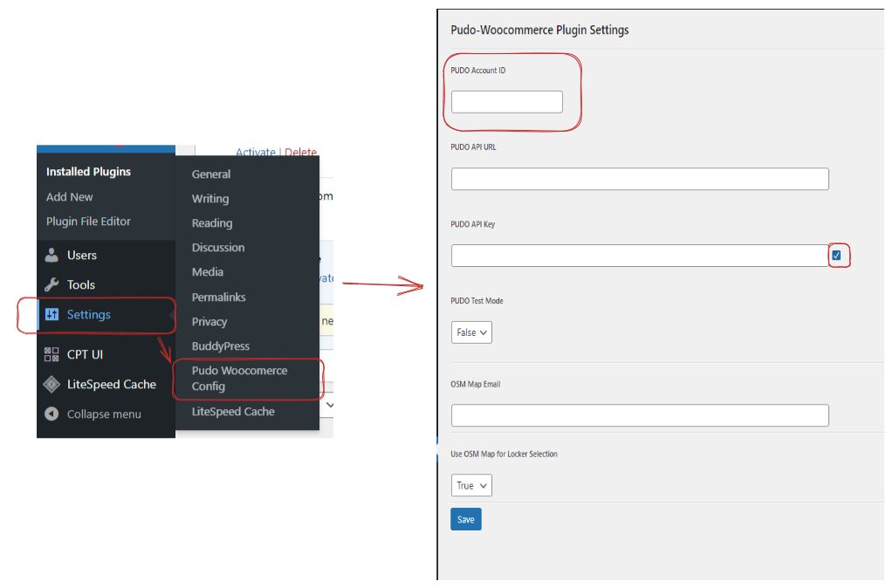Screen dimensions: 893x588
Task: Open the PUDO Test Mode dropdown
Action: tap(471, 332)
